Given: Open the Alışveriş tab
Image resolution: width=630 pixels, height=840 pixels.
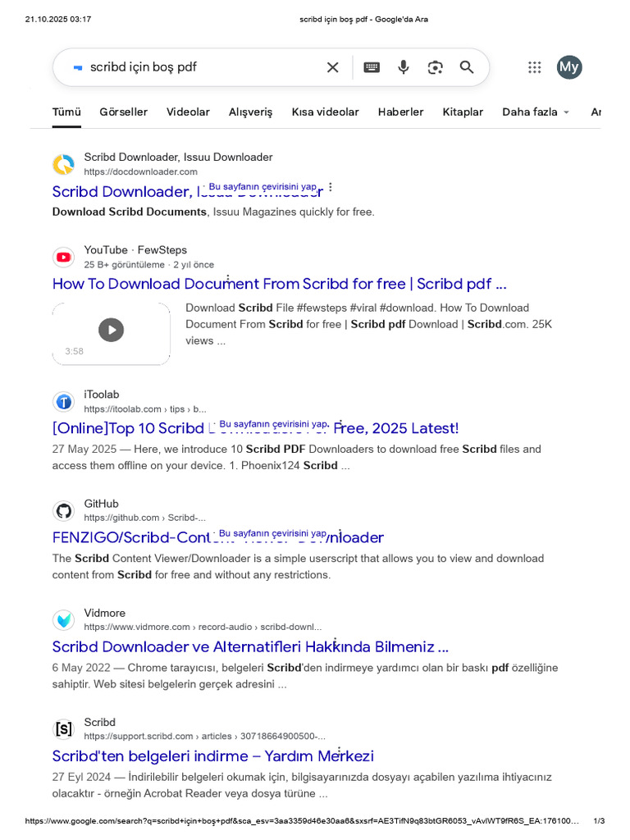Looking at the screenshot, I should [250, 112].
